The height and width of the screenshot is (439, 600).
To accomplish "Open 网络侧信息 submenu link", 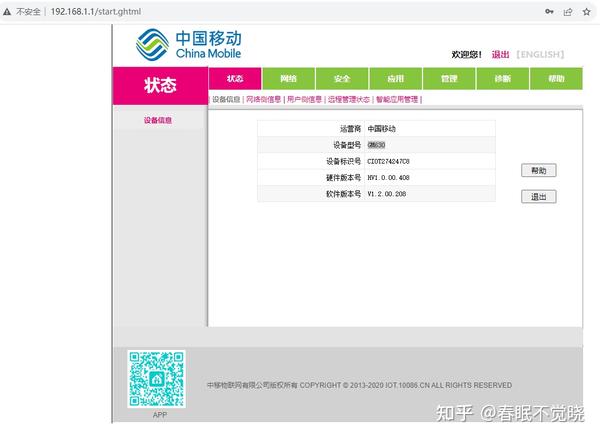I will pos(263,100).
